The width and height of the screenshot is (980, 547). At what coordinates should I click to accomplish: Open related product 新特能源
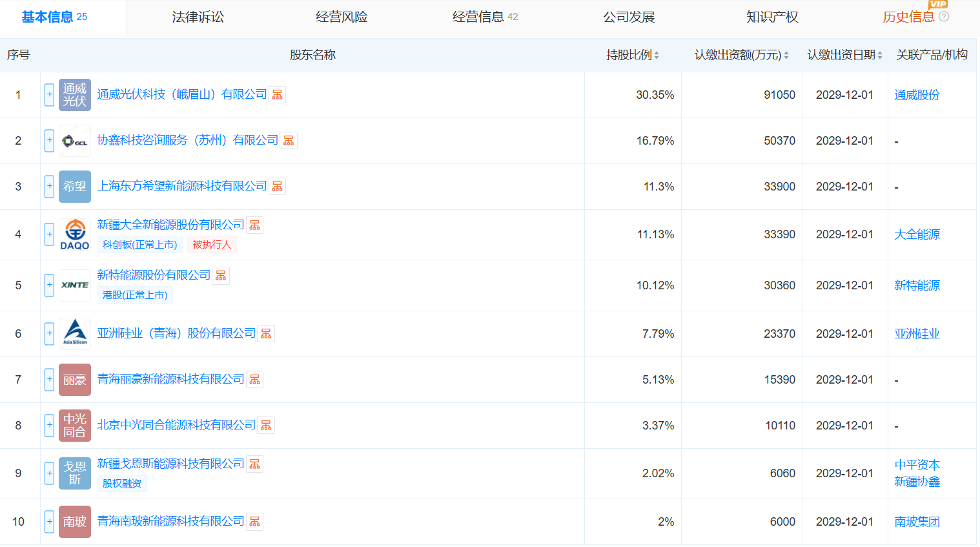[x=917, y=286]
